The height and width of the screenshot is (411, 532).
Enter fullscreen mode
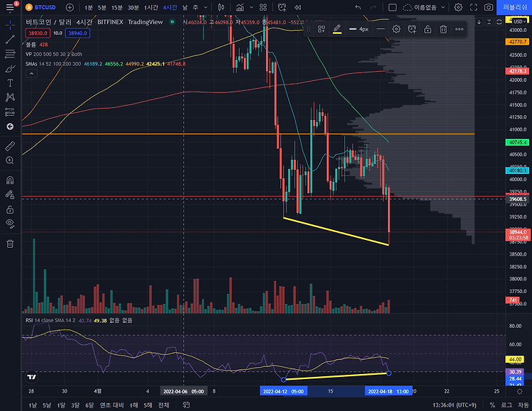(473, 7)
